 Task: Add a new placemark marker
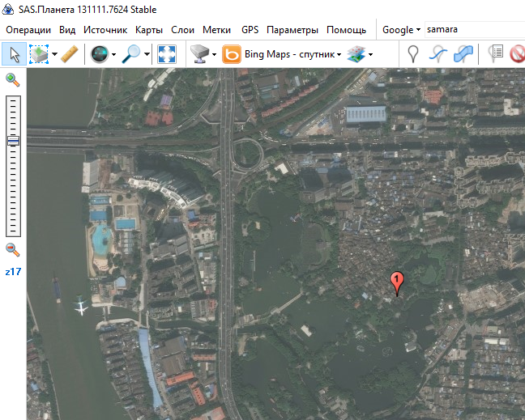[413, 54]
